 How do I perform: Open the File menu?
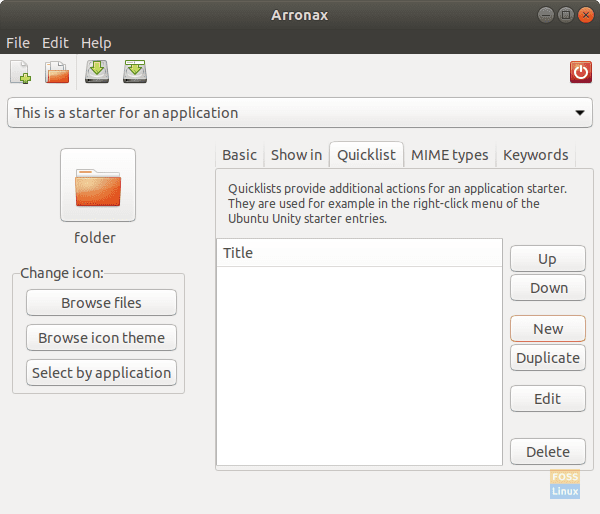tap(18, 43)
